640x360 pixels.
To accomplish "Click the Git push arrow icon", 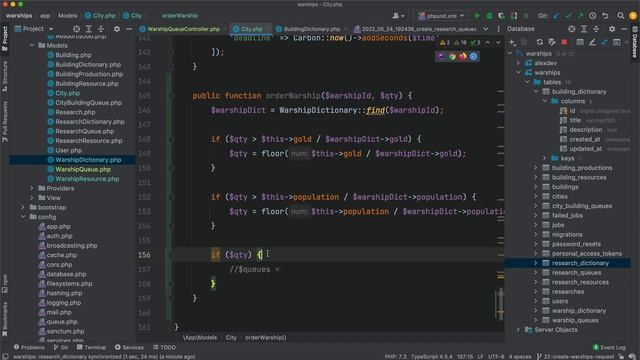I will point(580,16).
